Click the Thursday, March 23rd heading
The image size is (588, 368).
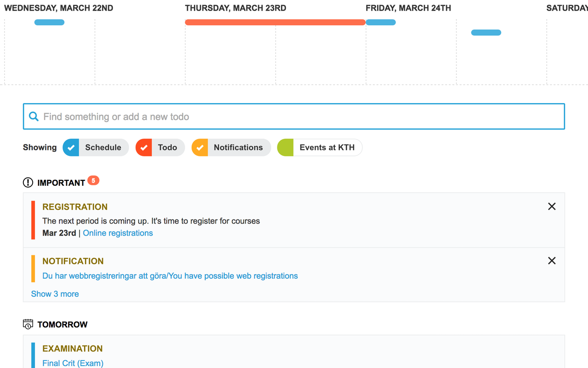point(236,8)
